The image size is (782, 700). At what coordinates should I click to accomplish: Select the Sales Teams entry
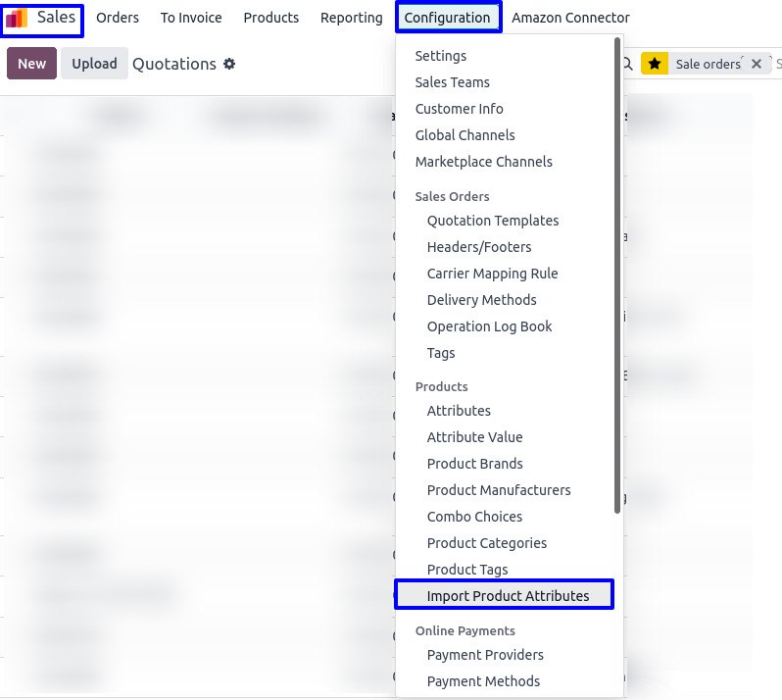click(x=452, y=82)
